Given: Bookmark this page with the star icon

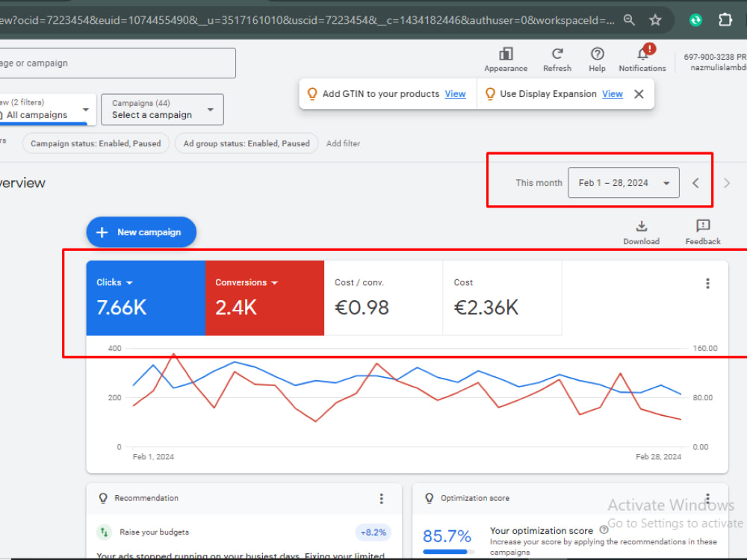Looking at the screenshot, I should pyautogui.click(x=656, y=20).
